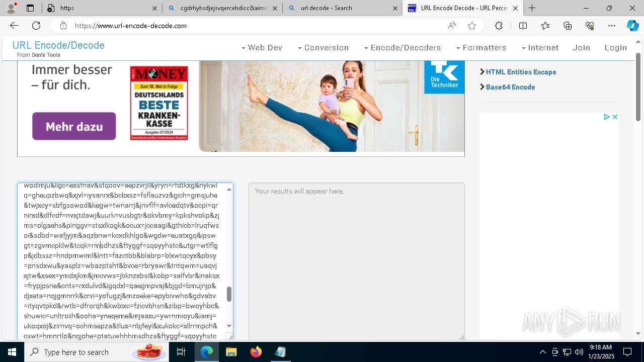The width and height of the screenshot is (644, 362).
Task: Click the textarea scrollbar thumb
Action: pos(229,294)
